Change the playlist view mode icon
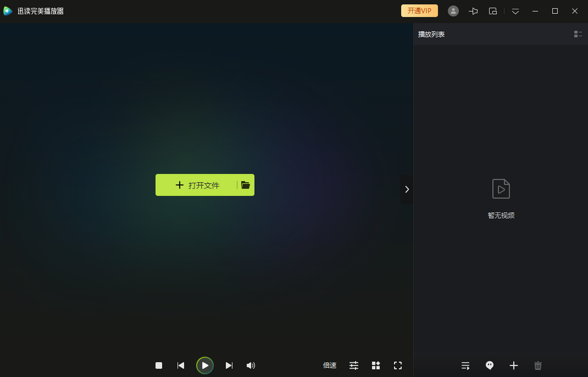 [578, 34]
